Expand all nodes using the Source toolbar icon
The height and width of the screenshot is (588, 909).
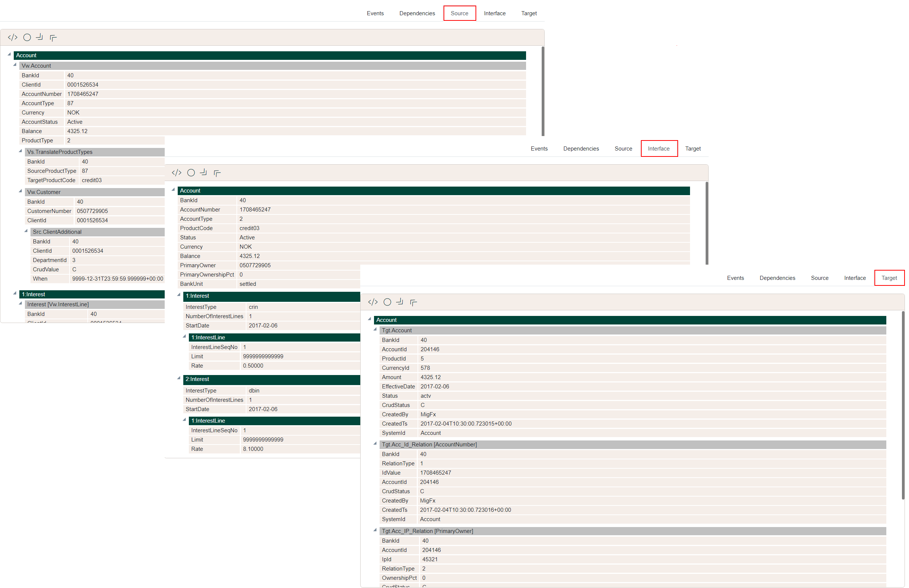click(x=39, y=37)
